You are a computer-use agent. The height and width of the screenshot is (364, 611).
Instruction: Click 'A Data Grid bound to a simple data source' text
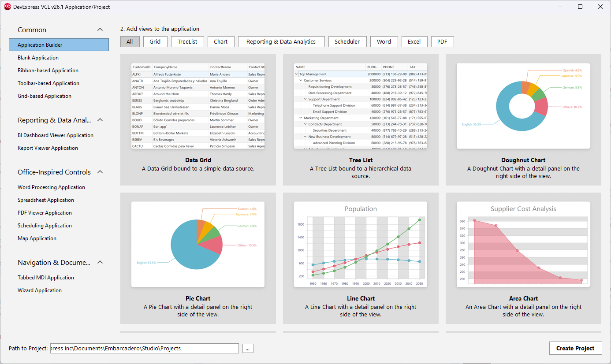pyautogui.click(x=198, y=169)
